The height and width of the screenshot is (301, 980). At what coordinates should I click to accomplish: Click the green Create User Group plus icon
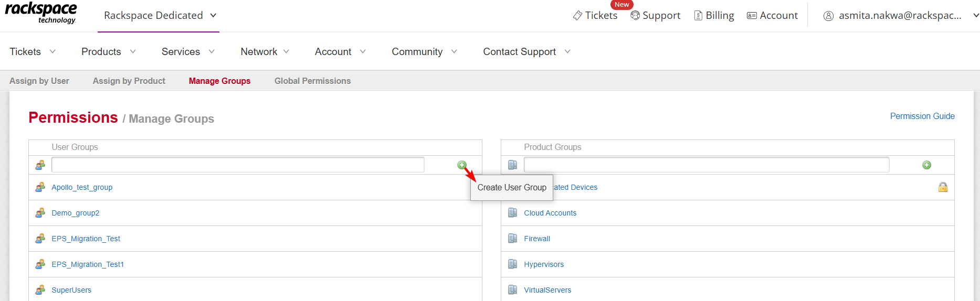coord(462,165)
